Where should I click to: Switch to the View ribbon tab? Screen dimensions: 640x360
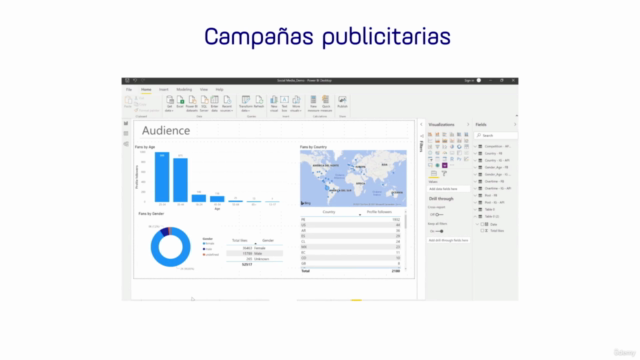(204, 89)
